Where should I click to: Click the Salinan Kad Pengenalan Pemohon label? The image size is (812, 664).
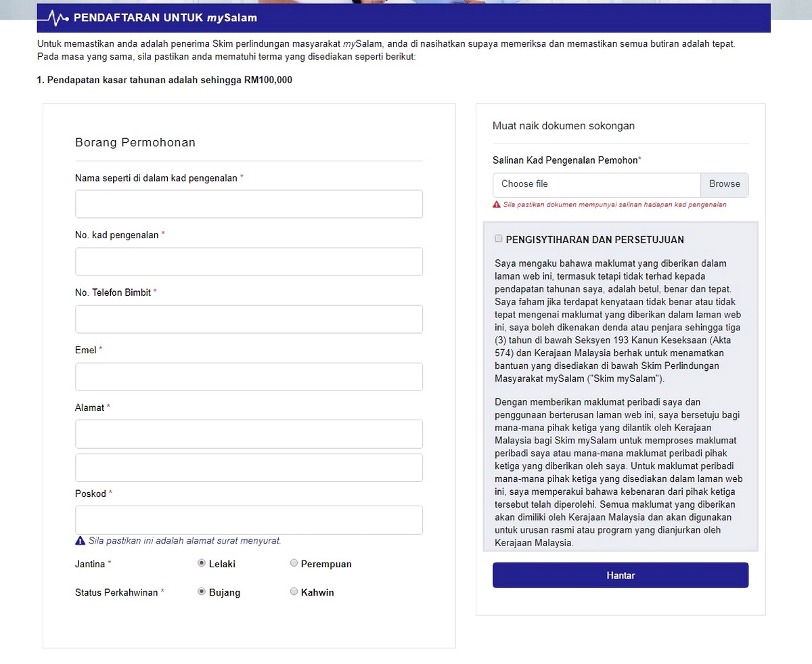point(566,161)
